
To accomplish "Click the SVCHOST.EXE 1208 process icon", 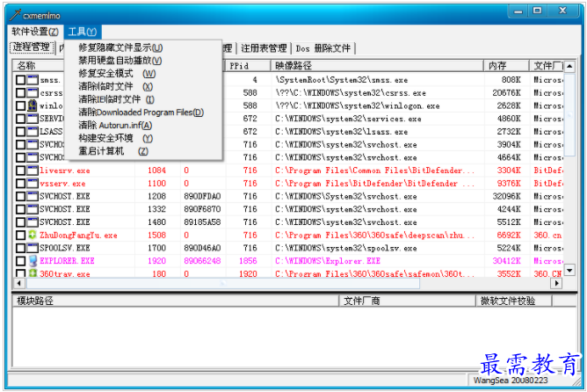I will point(33,196).
